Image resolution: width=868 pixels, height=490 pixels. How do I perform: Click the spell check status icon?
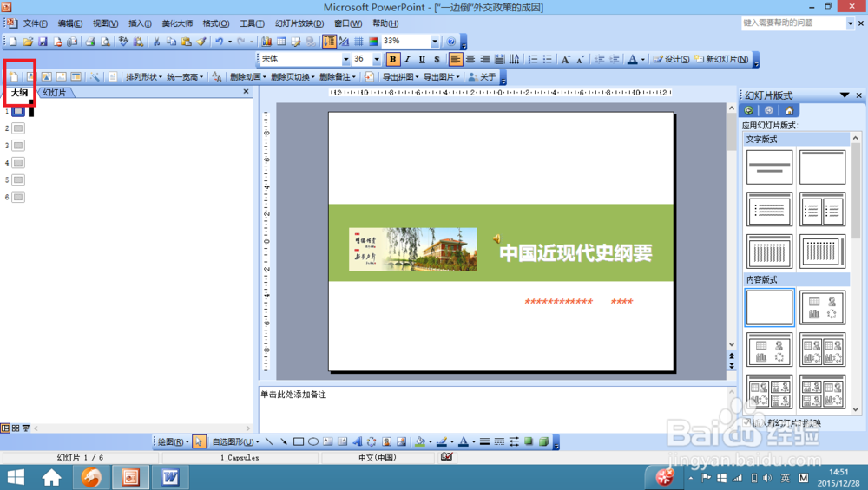447,457
